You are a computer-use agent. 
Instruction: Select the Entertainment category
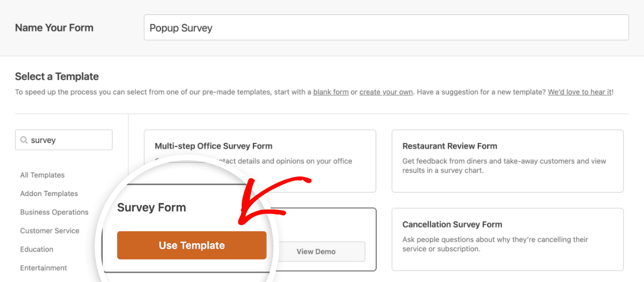click(x=43, y=268)
